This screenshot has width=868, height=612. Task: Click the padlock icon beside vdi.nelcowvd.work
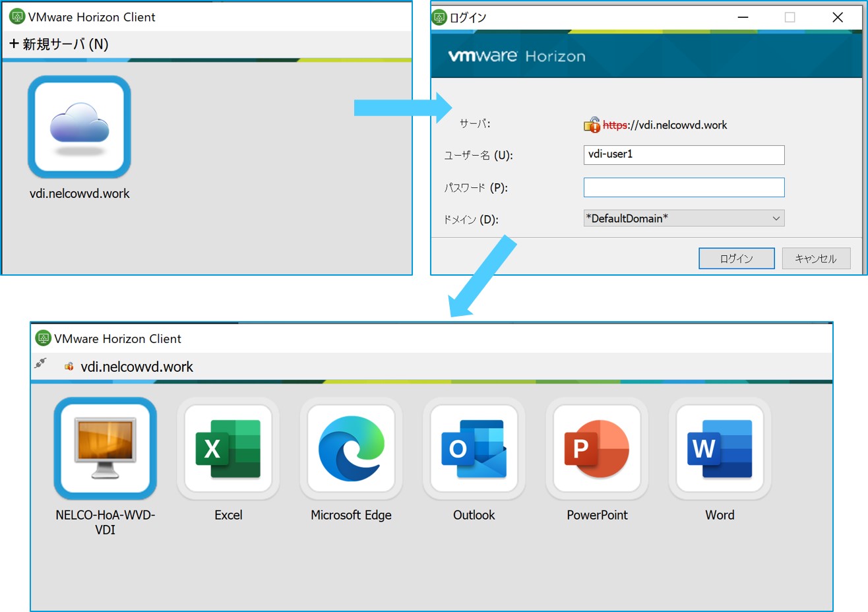[x=69, y=366]
